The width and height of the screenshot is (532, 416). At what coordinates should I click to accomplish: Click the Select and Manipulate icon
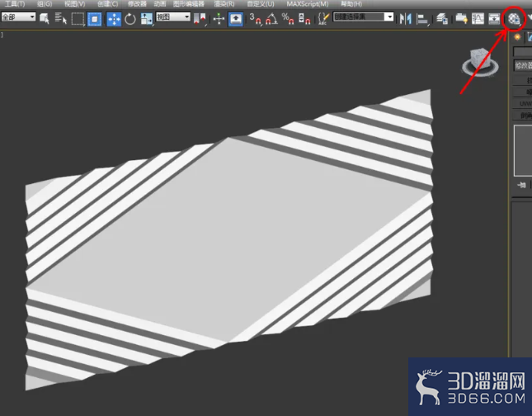click(x=219, y=19)
